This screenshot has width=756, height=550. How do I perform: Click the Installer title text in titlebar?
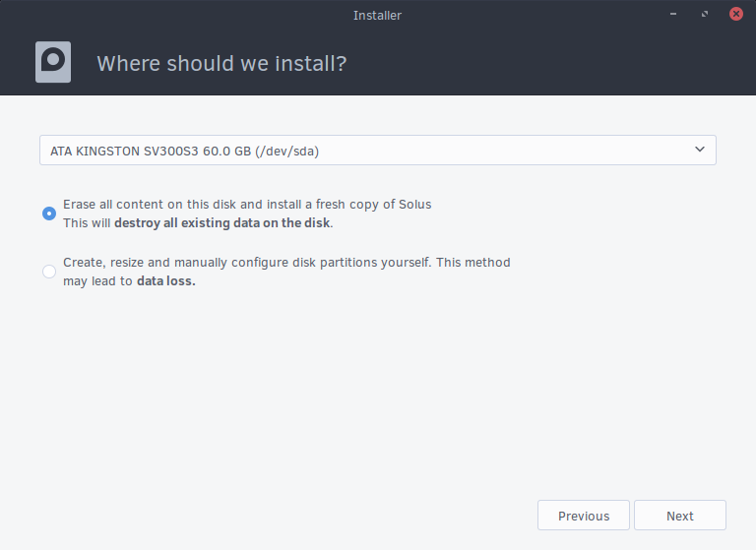click(x=378, y=16)
